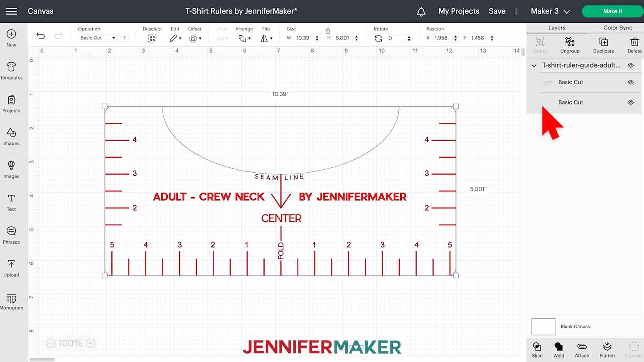
Task: Click the 100% zoom level label
Action: (70, 343)
